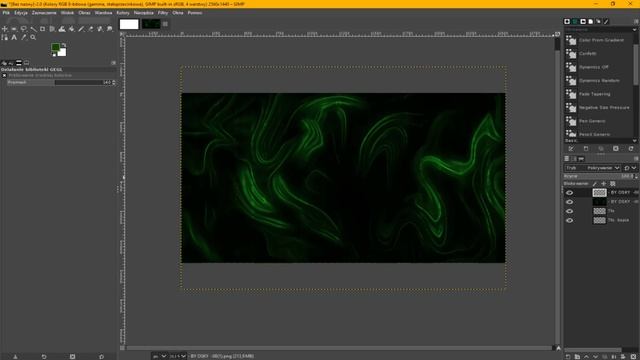This screenshot has height=360, width=640.
Task: Open the Edycja menu
Action: click(x=21, y=13)
